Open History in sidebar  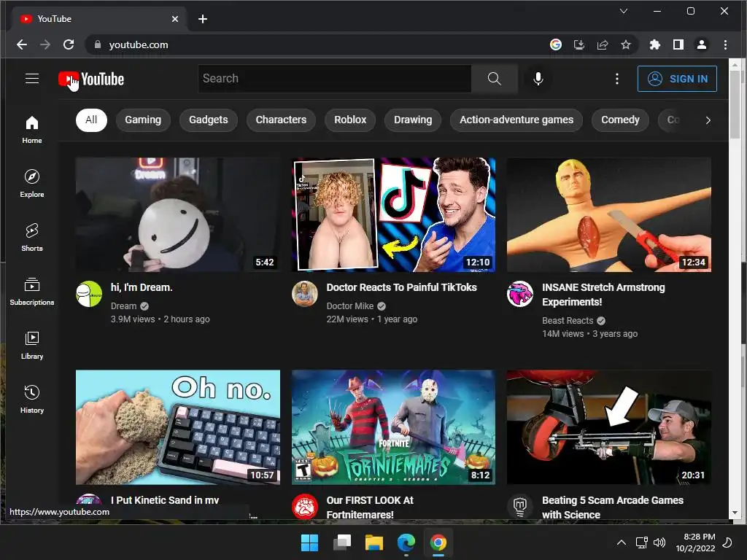32,399
